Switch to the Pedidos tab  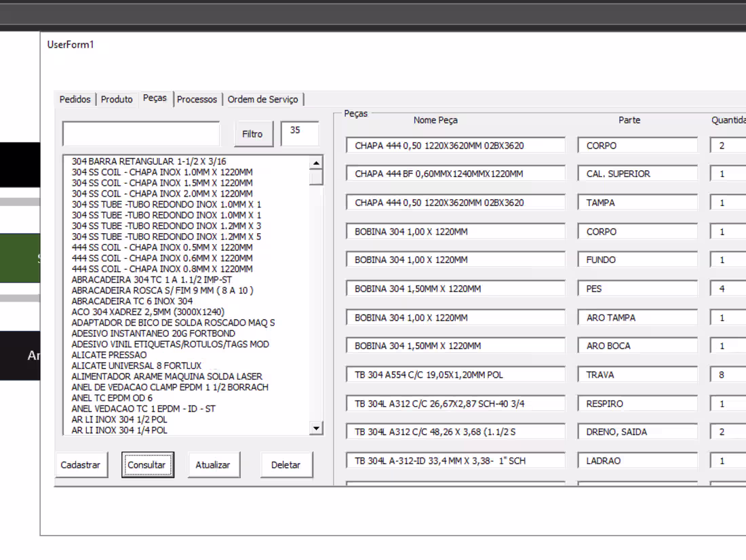(75, 99)
